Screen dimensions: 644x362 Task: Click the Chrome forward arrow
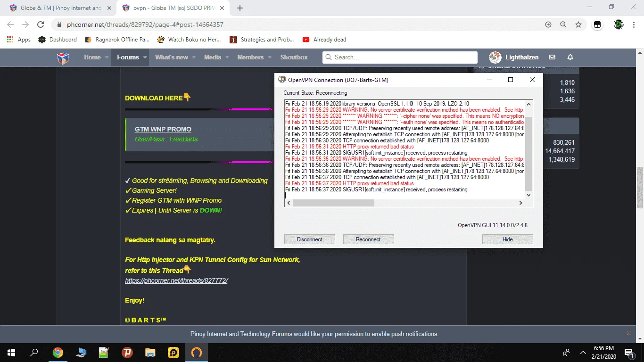tap(25, 25)
